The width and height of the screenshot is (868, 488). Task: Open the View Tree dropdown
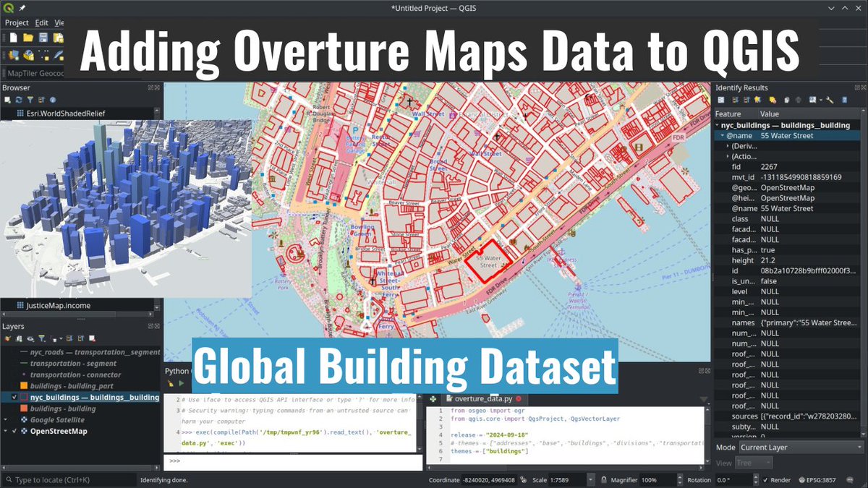click(754, 463)
